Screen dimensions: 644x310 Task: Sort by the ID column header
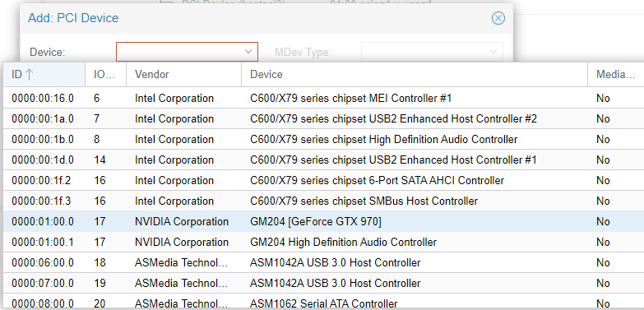click(44, 74)
